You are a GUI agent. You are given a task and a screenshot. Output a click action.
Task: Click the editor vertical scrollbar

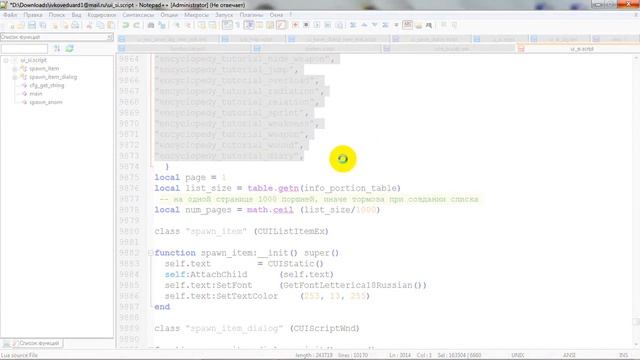[636, 200]
